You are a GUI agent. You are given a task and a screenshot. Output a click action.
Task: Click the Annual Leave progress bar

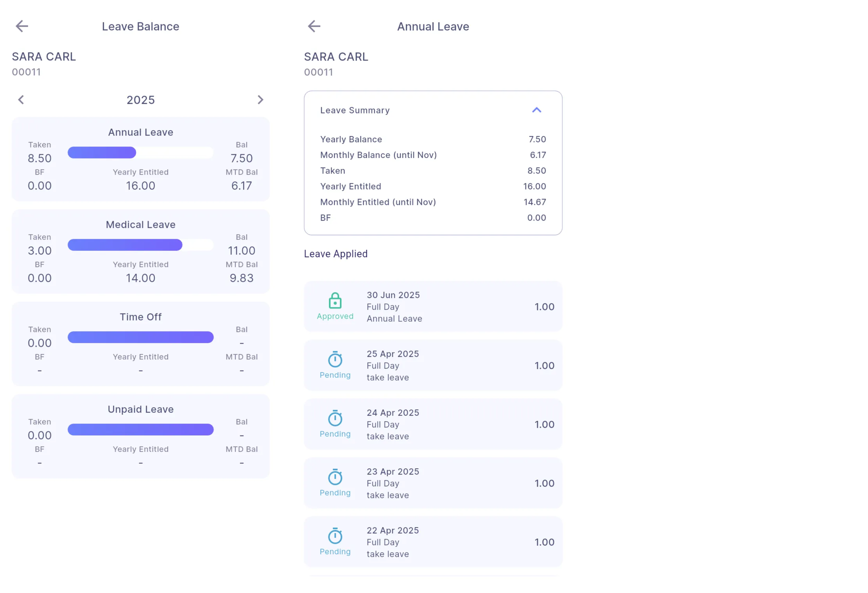pyautogui.click(x=141, y=152)
